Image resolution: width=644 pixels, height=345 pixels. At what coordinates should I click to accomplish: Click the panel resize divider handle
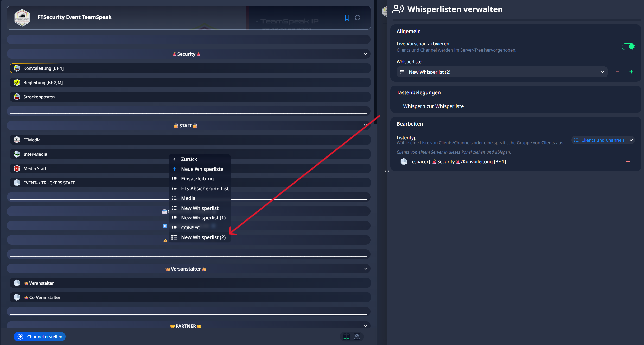pos(387,171)
